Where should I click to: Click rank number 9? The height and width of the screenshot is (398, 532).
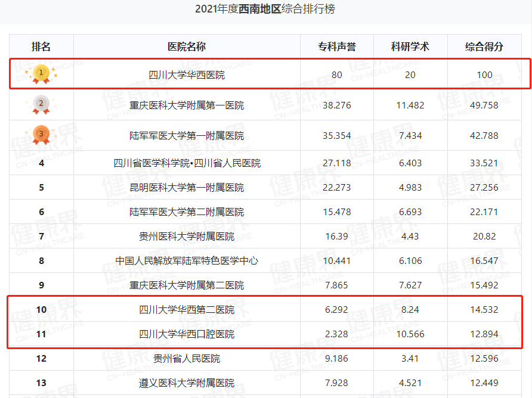pyautogui.click(x=41, y=285)
